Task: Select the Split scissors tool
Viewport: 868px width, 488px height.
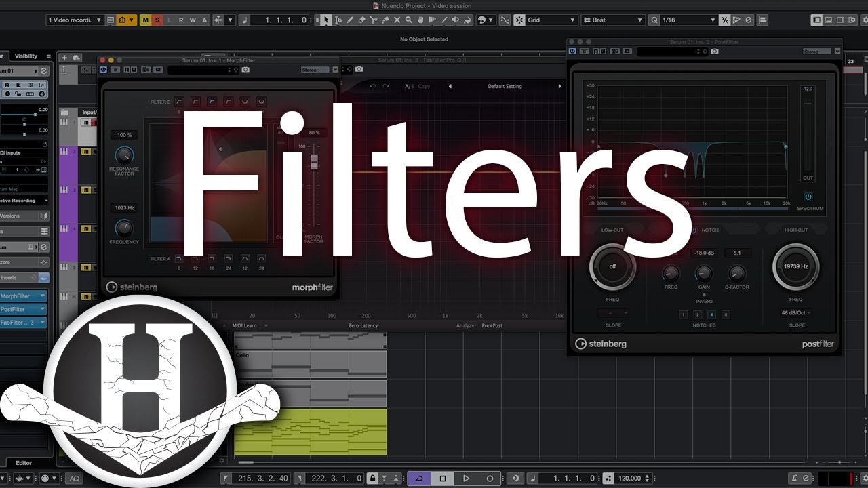Action: (374, 20)
